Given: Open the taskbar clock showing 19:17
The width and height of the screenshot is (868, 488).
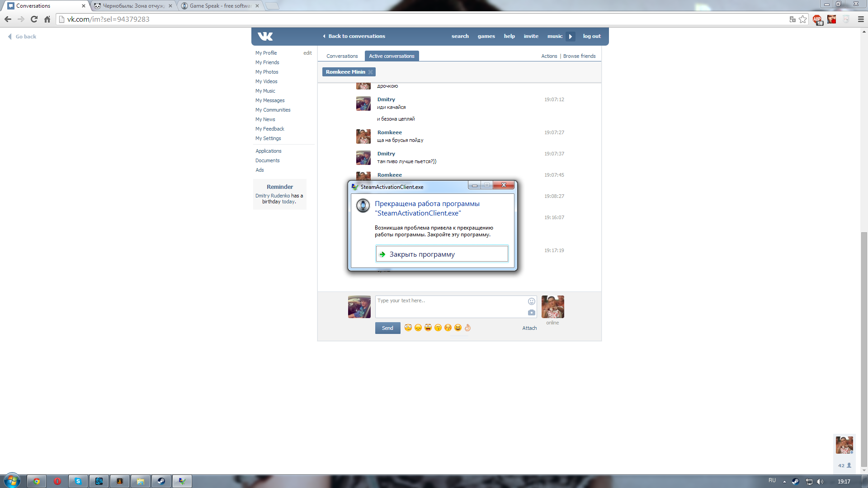Looking at the screenshot, I should (x=844, y=481).
